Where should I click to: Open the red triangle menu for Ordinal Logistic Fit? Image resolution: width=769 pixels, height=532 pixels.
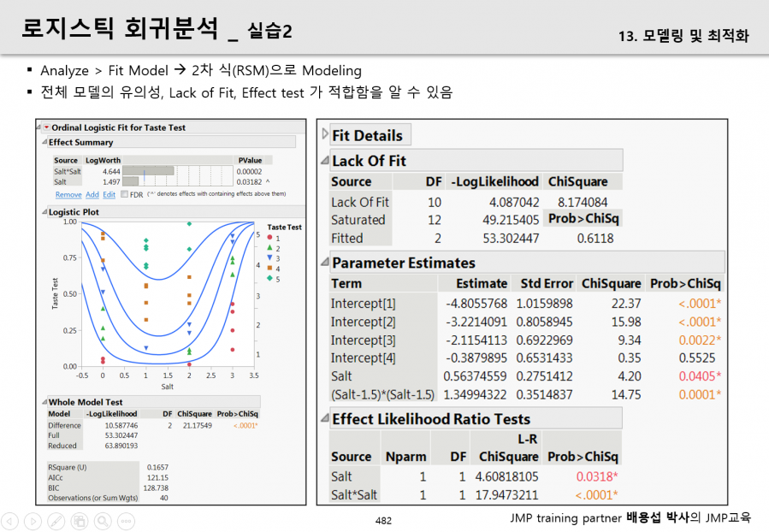point(46,127)
